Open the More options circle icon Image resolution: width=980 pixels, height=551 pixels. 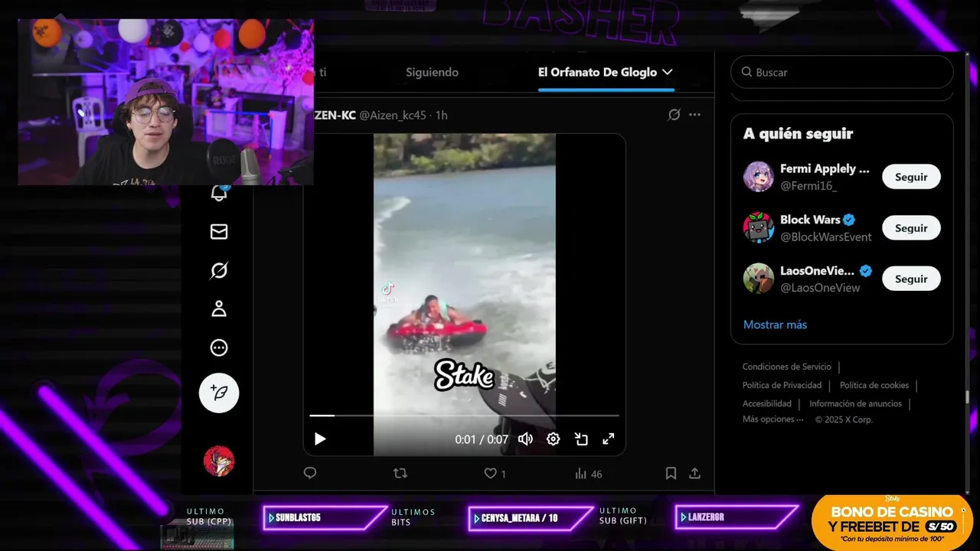coord(219,347)
